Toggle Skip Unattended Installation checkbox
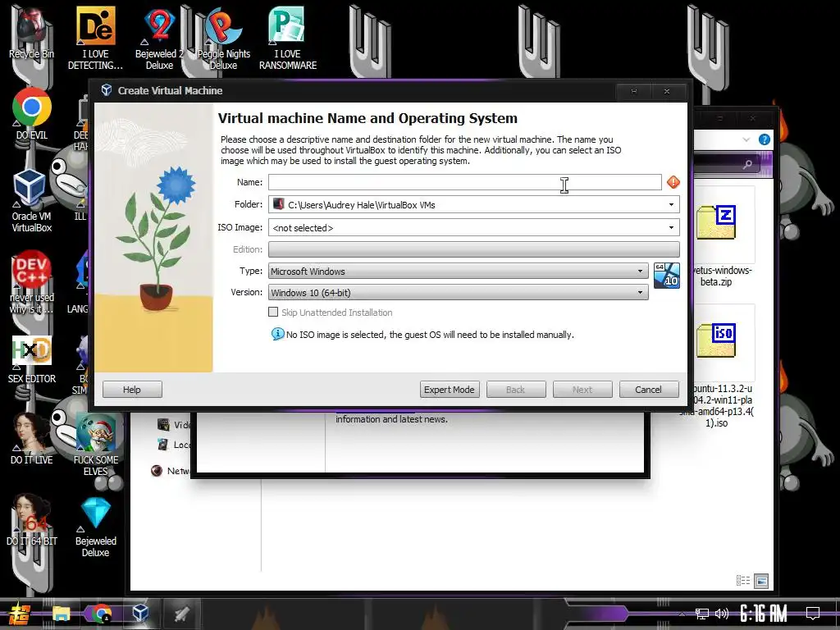The width and height of the screenshot is (840, 630). 273,312
